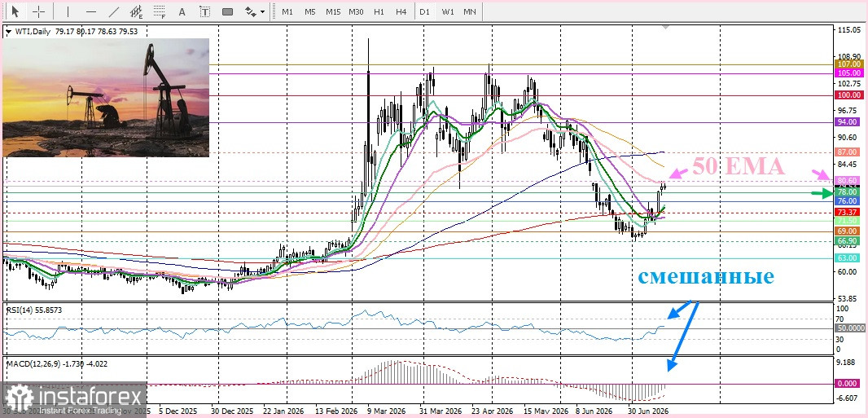This screenshot has width=868, height=418.
Task: Choose the horizontal line drawing tool
Action: pyautogui.click(x=91, y=11)
